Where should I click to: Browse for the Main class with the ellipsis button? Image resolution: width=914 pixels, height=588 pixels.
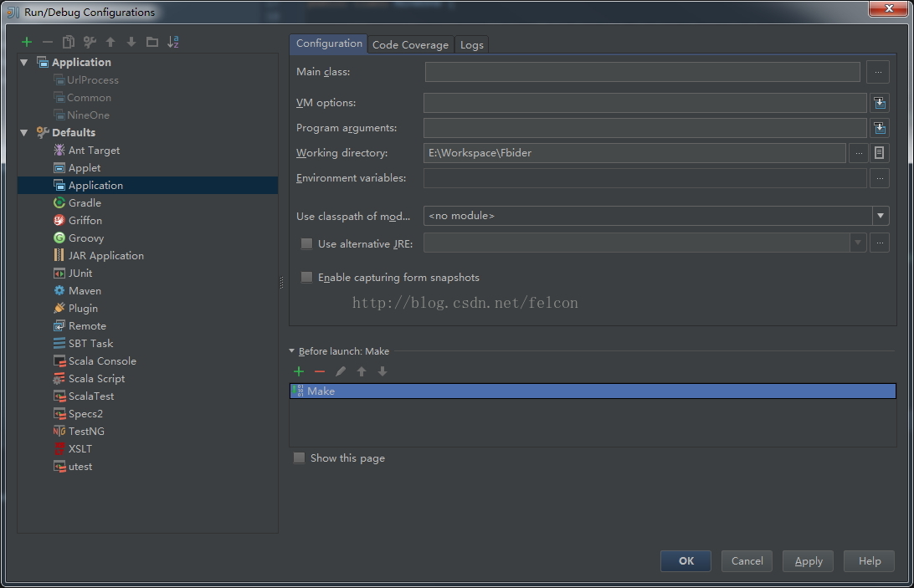[878, 72]
